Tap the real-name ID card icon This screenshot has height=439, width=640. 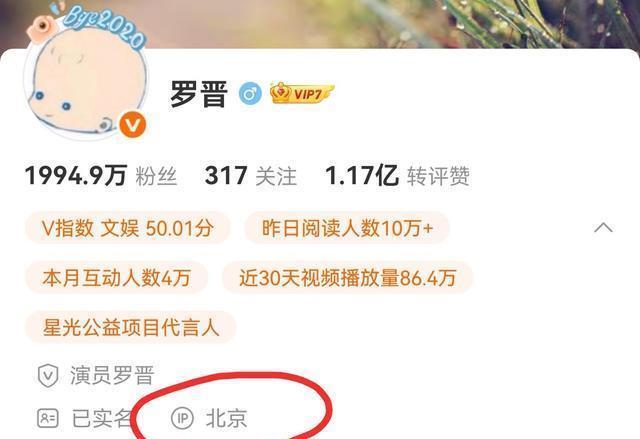pyautogui.click(x=48, y=418)
